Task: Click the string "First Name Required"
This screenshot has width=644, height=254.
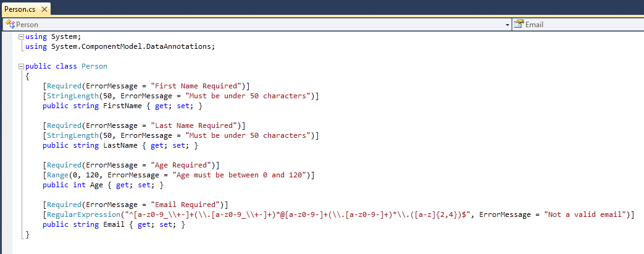Action: (x=196, y=86)
